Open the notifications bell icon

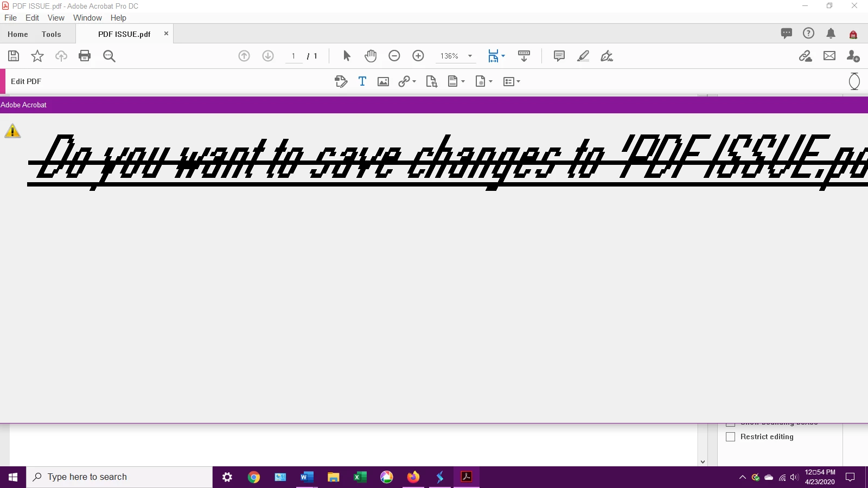coord(831,34)
